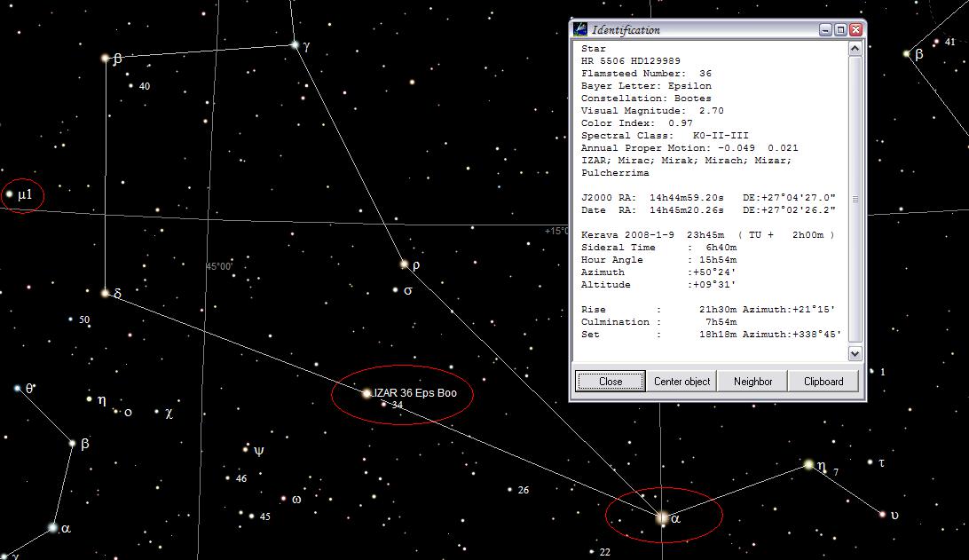Viewport: 969px width, 560px height.
Task: Click the rho star on the chart
Action: pos(404,264)
